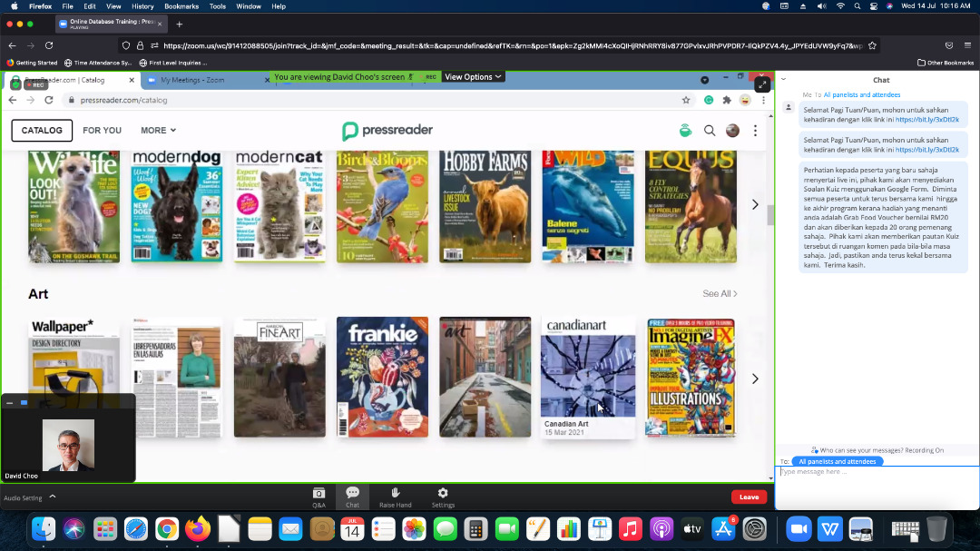Open the Canadian Art magazine cover

coord(587,377)
